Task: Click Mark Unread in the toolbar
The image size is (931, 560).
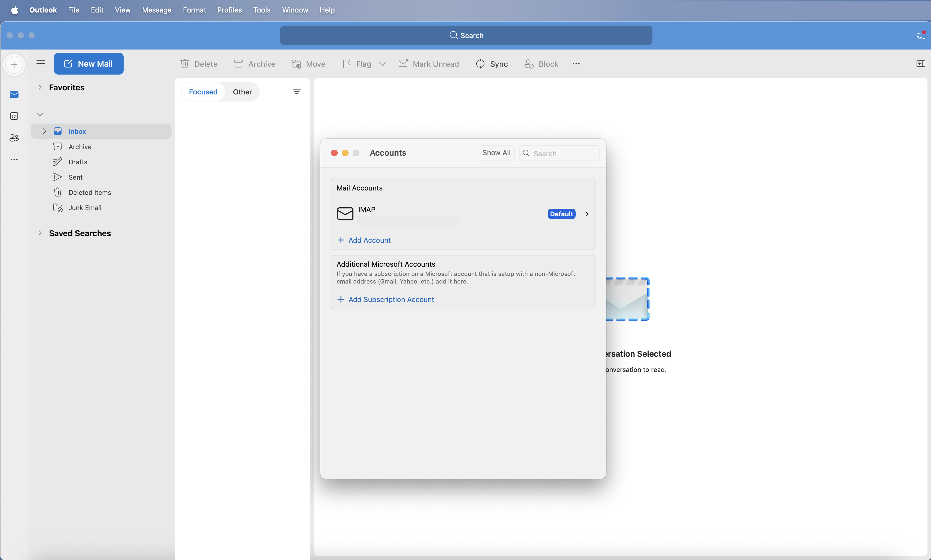Action: 429,64
